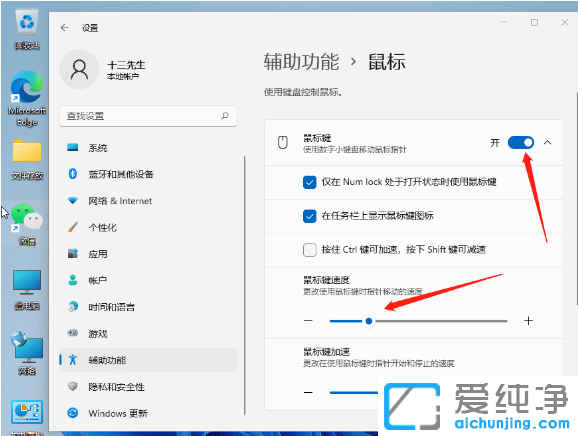Open 个性化 settings category
578x436 pixels.
click(x=148, y=227)
